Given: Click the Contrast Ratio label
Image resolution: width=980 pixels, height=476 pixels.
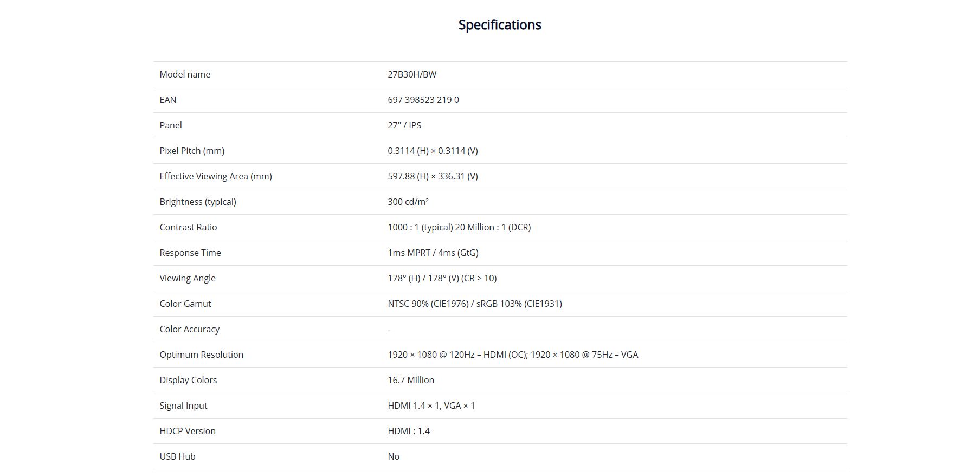Looking at the screenshot, I should 188,227.
